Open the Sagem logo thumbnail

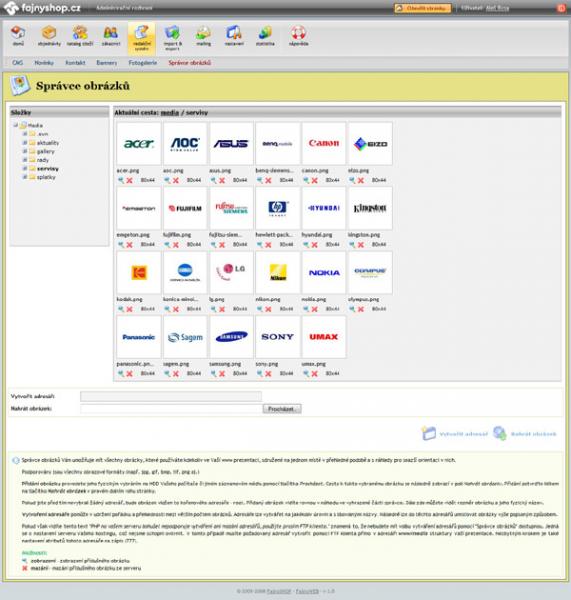185,337
